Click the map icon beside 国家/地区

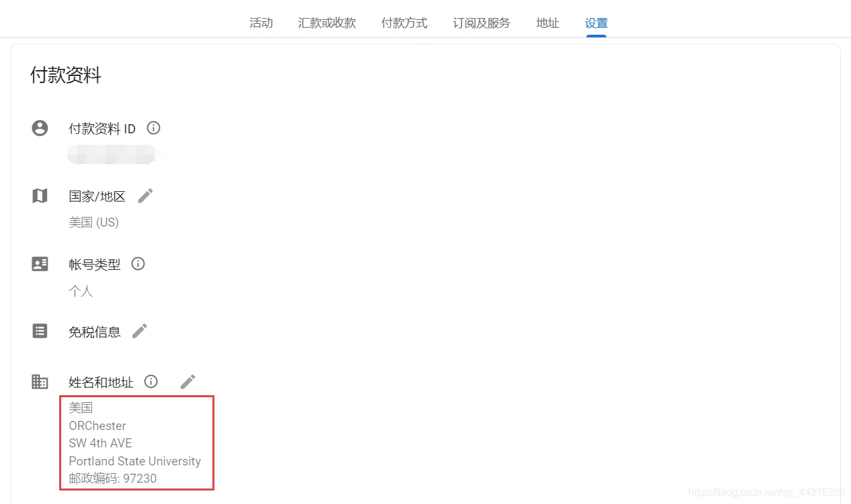(40, 196)
